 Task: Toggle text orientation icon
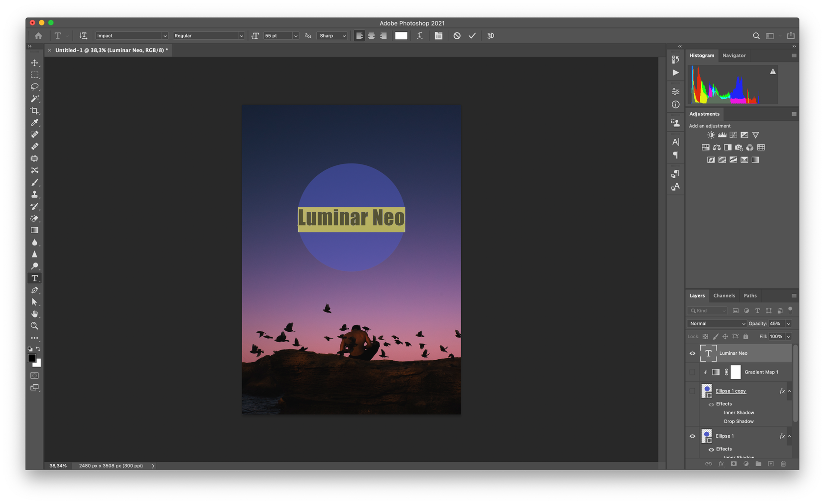coord(83,36)
